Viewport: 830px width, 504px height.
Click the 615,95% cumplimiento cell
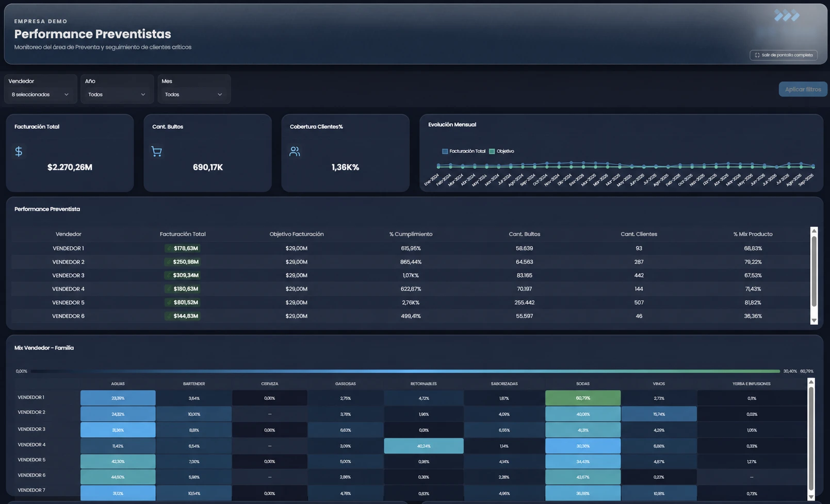[x=411, y=248]
